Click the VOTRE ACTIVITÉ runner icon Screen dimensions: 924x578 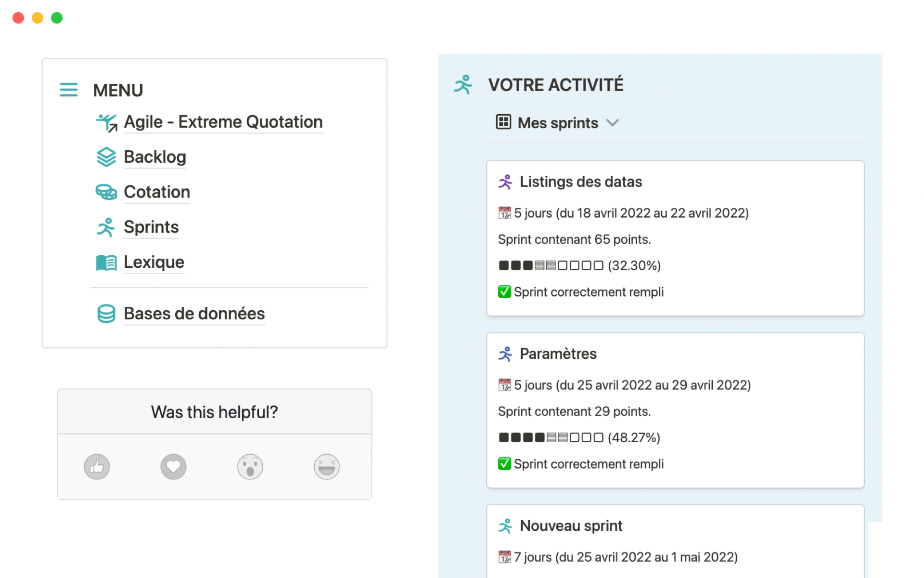click(x=463, y=85)
